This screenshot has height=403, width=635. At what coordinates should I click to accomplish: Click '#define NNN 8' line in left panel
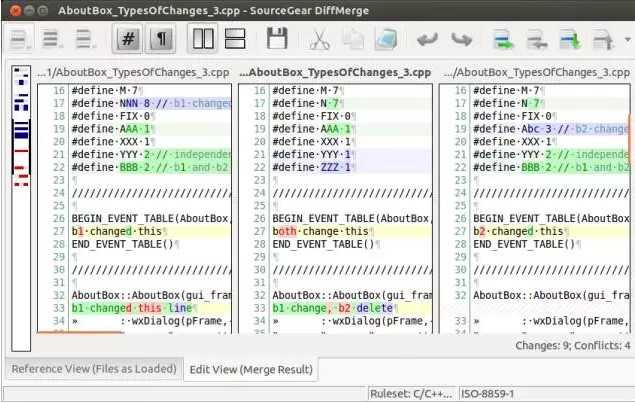(x=151, y=103)
